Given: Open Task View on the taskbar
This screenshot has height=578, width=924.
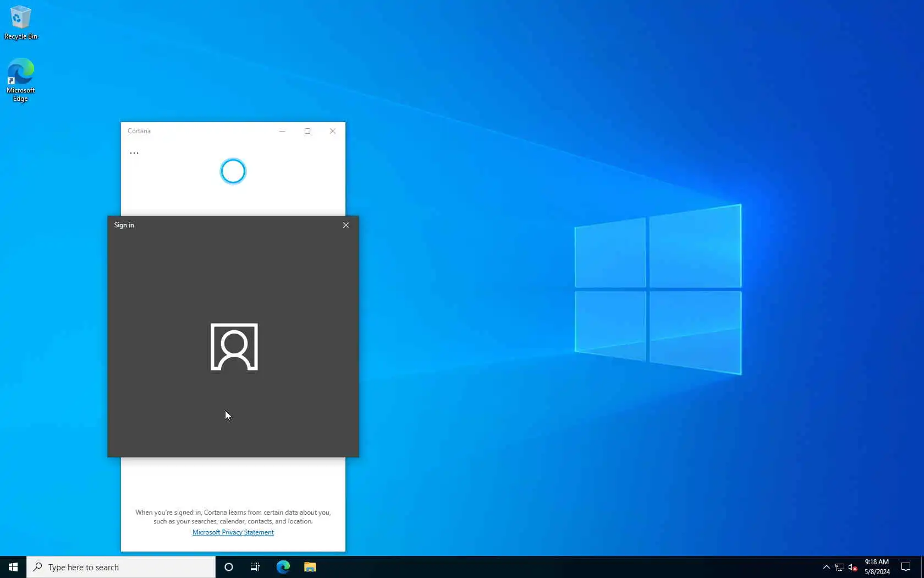Looking at the screenshot, I should 255,567.
